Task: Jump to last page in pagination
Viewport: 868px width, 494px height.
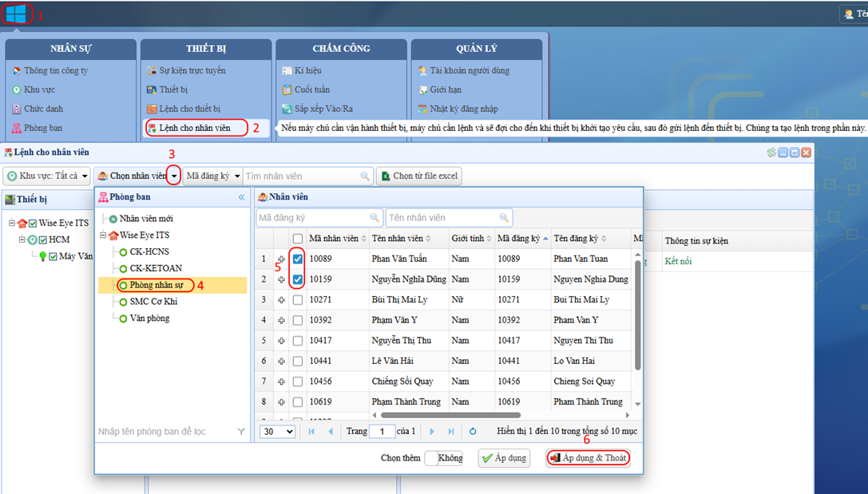Action: point(451,431)
